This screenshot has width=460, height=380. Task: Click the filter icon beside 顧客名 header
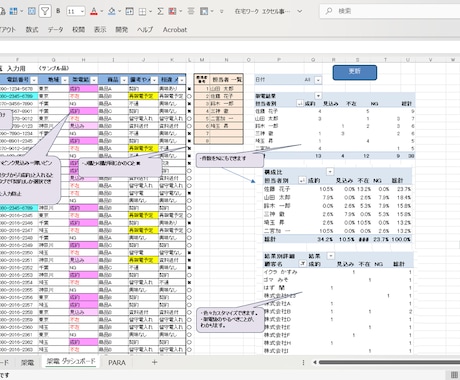[302, 264]
